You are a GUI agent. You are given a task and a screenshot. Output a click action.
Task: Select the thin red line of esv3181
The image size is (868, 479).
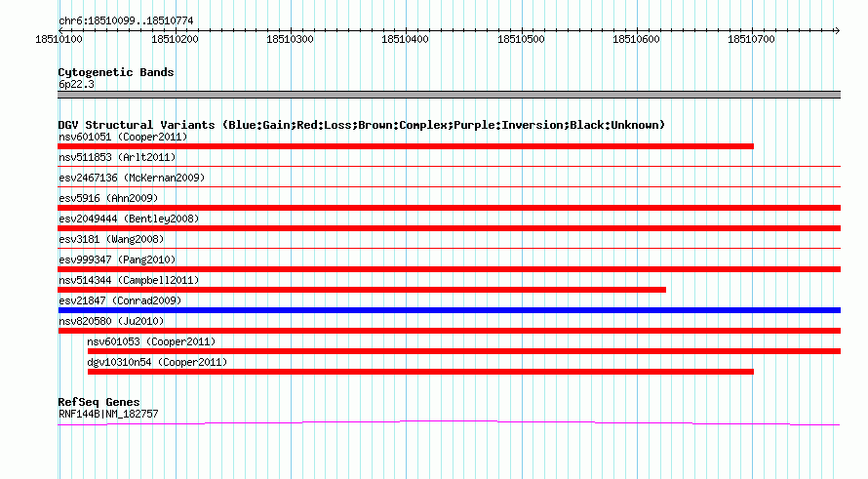[x=449, y=248]
